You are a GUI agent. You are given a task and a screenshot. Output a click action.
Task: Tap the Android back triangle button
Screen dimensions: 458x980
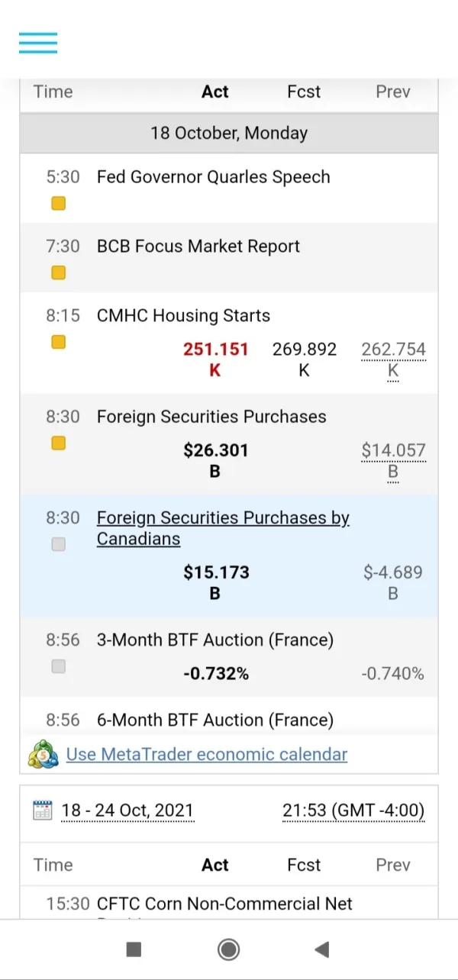[321, 949]
